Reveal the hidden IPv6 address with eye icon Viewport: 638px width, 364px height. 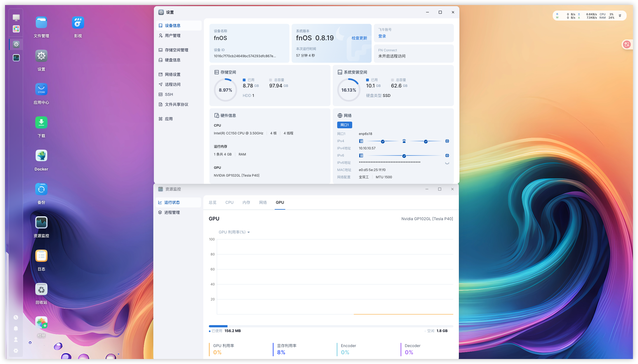pyautogui.click(x=447, y=163)
